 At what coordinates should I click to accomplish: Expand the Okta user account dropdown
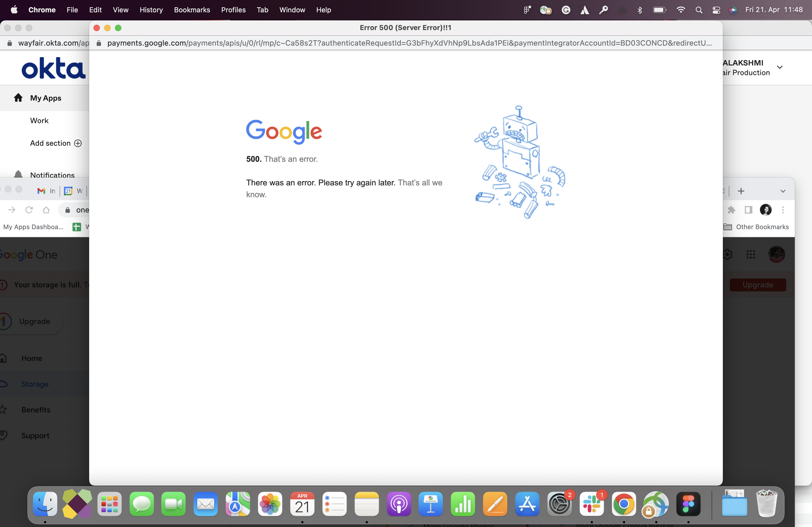[x=780, y=67]
